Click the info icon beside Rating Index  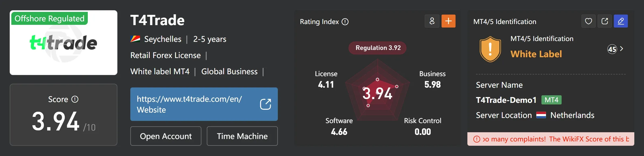[345, 22]
